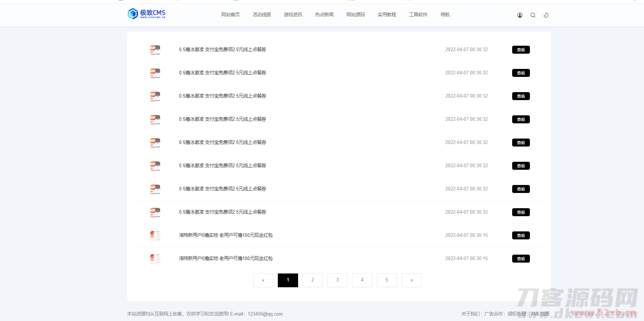This screenshot has height=321, width=644.
Task: Open the 网站首页 menu item
Action: coord(230,15)
